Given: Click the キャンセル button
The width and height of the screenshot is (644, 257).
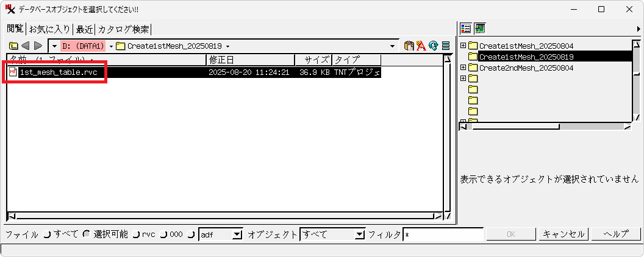Looking at the screenshot, I should [563, 234].
